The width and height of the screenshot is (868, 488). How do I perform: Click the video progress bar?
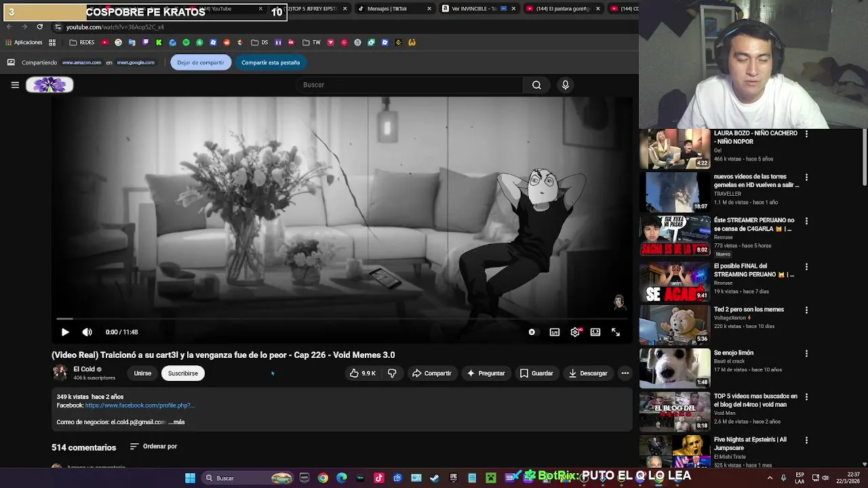(342, 318)
